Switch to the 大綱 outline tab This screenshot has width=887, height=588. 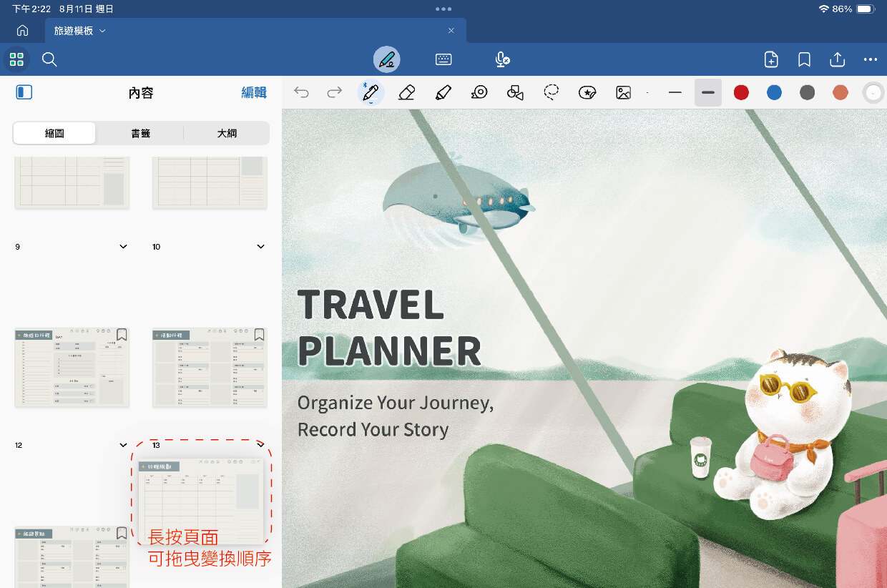227,133
